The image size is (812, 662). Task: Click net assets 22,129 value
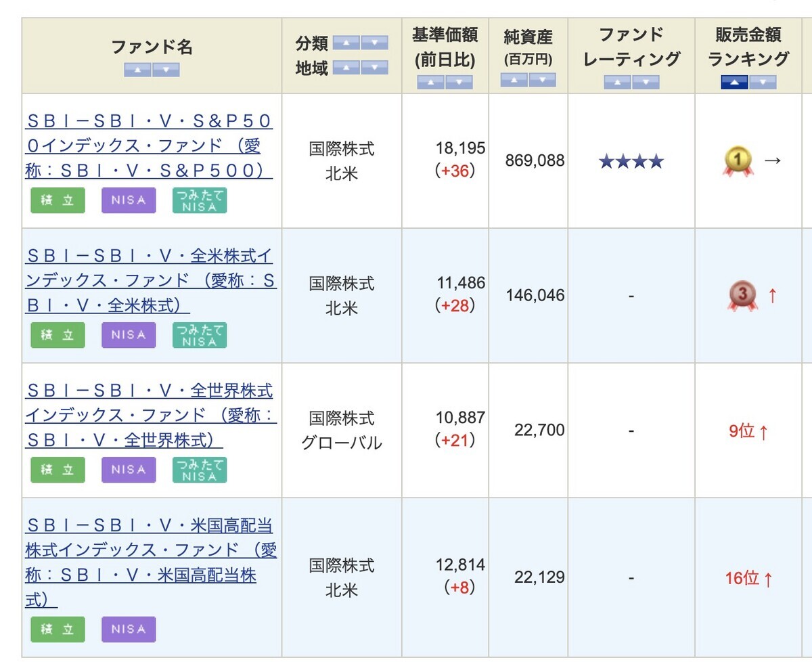coord(539,577)
